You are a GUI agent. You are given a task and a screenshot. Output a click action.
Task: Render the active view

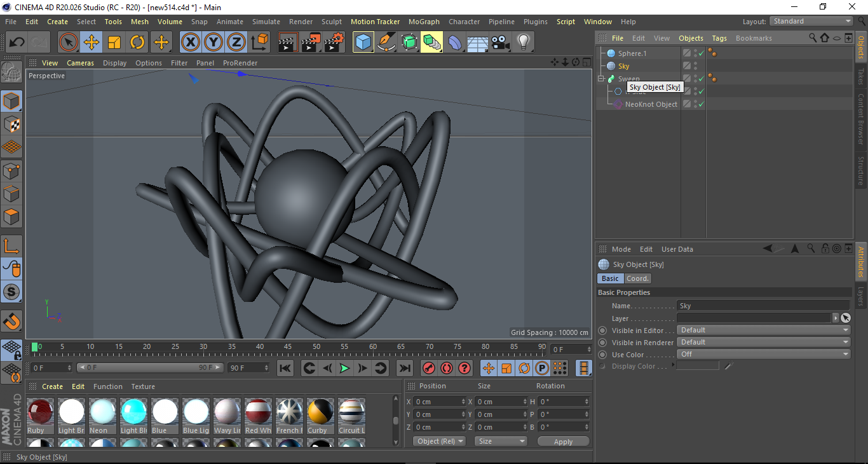(288, 43)
